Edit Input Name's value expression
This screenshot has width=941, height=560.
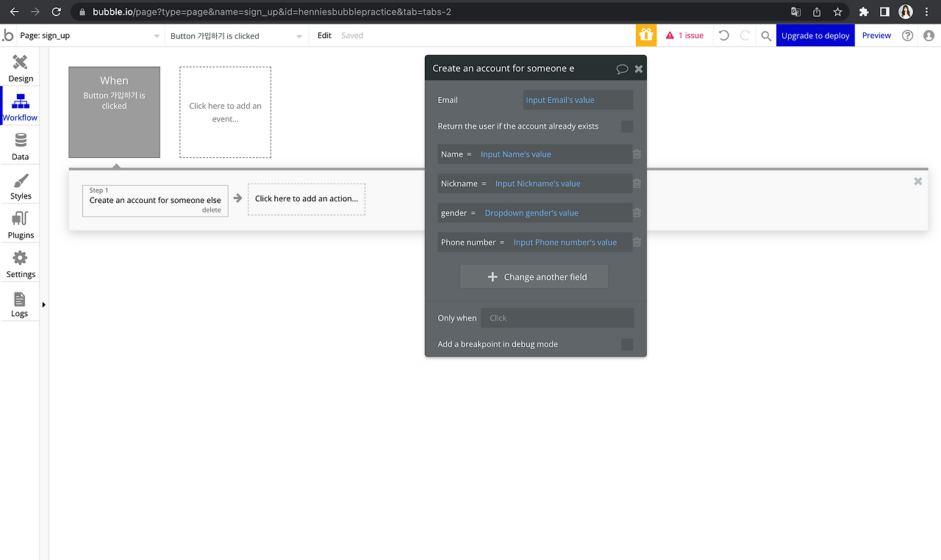pyautogui.click(x=515, y=154)
